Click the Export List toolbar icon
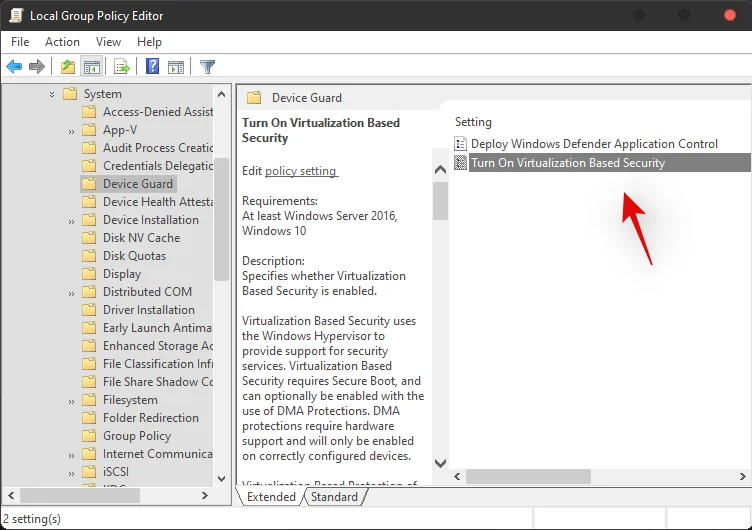752x530 pixels. (x=122, y=67)
